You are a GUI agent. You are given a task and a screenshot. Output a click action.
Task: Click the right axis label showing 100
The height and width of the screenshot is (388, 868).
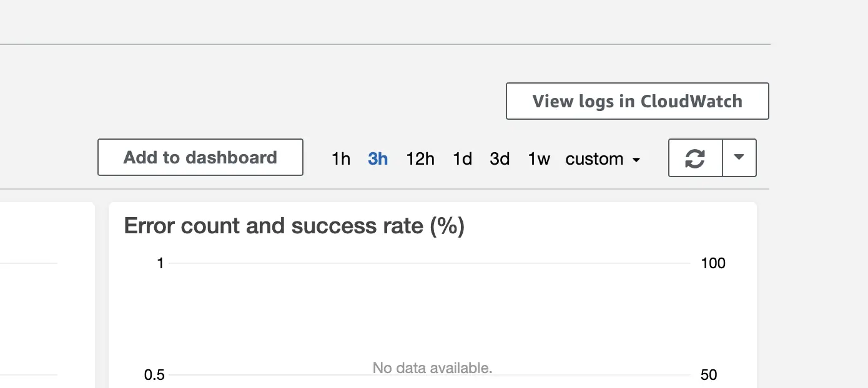[713, 263]
